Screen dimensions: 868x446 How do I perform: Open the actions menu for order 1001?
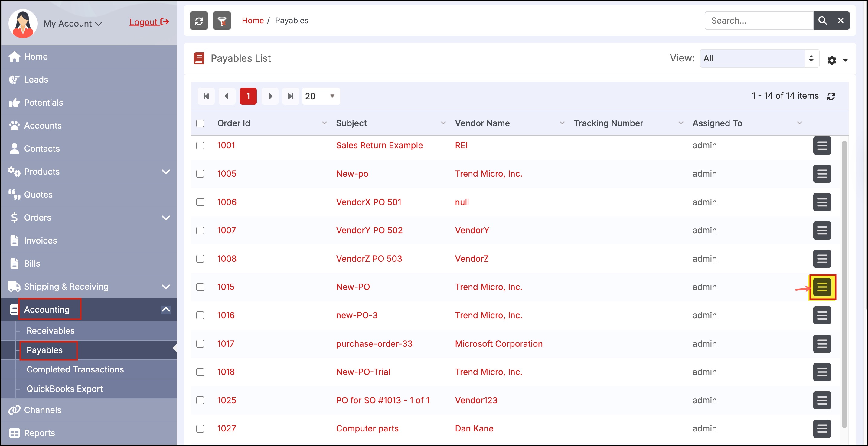tap(822, 146)
